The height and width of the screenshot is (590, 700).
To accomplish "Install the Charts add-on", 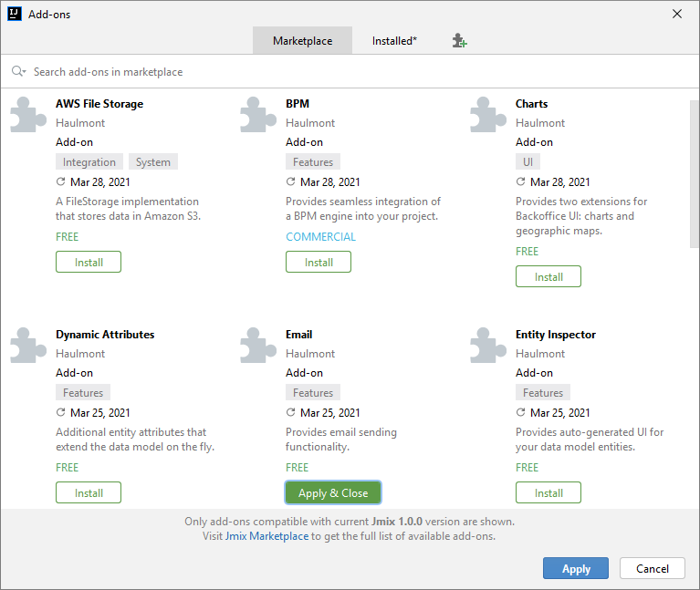I will point(549,276).
